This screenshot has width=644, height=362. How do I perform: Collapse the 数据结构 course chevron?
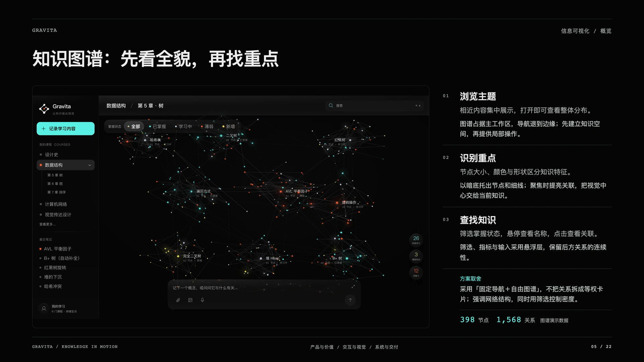[x=90, y=165]
